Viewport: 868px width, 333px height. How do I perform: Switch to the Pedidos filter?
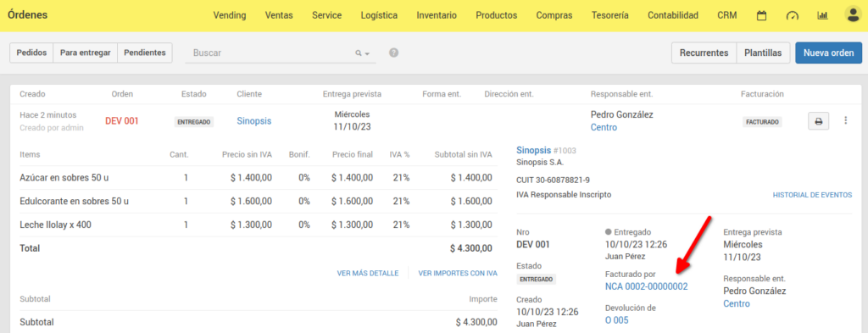coord(31,53)
